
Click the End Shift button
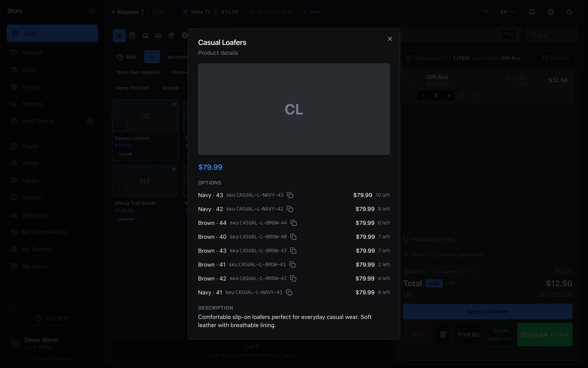[52, 318]
